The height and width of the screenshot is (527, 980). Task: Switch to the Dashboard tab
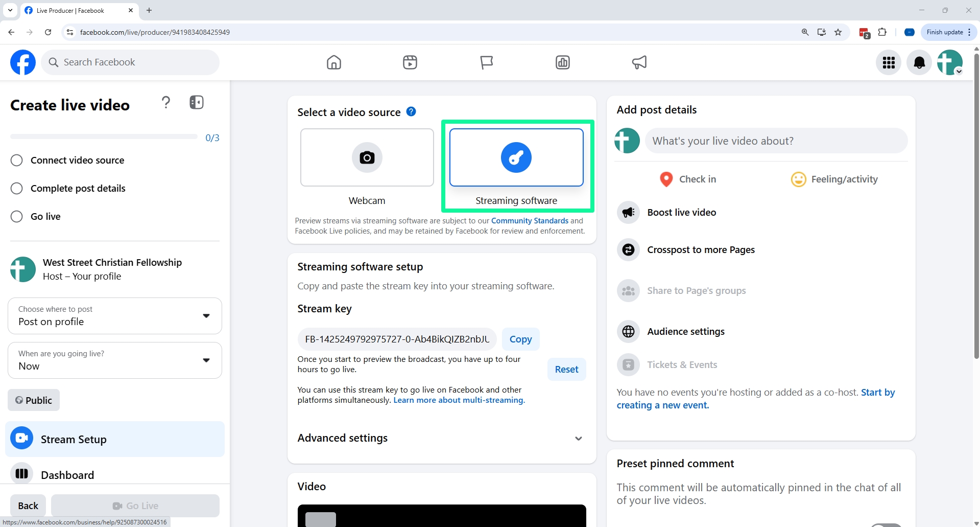(115, 474)
